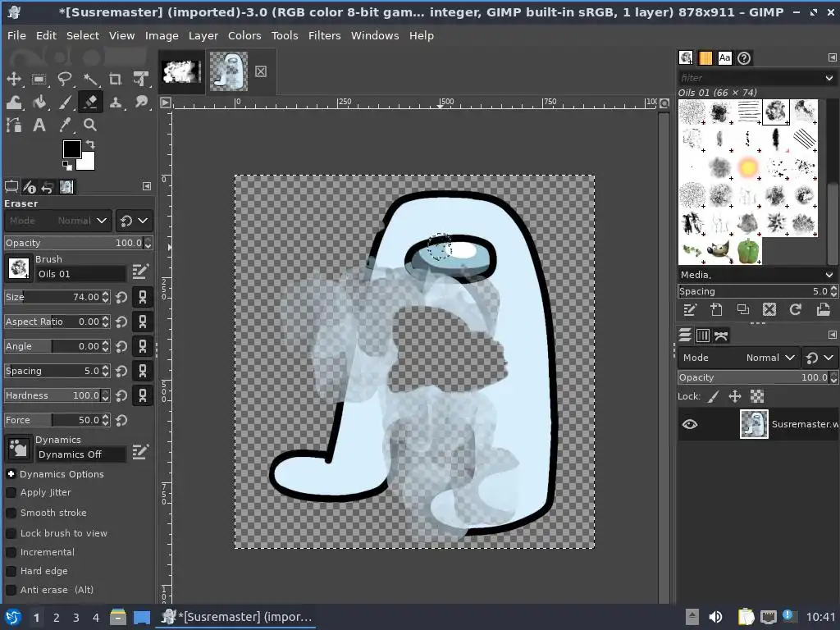Switch to Device Status tab

30,187
